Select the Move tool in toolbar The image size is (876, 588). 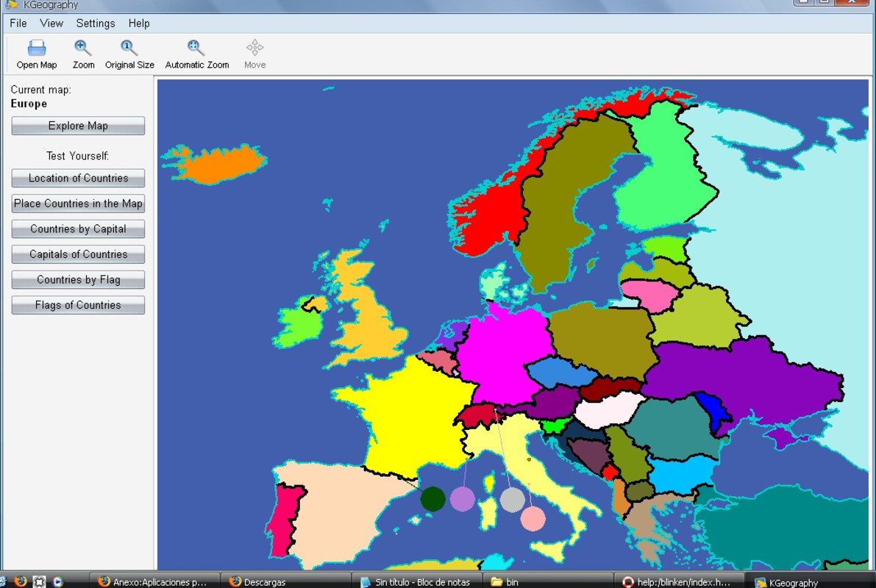pos(254,54)
